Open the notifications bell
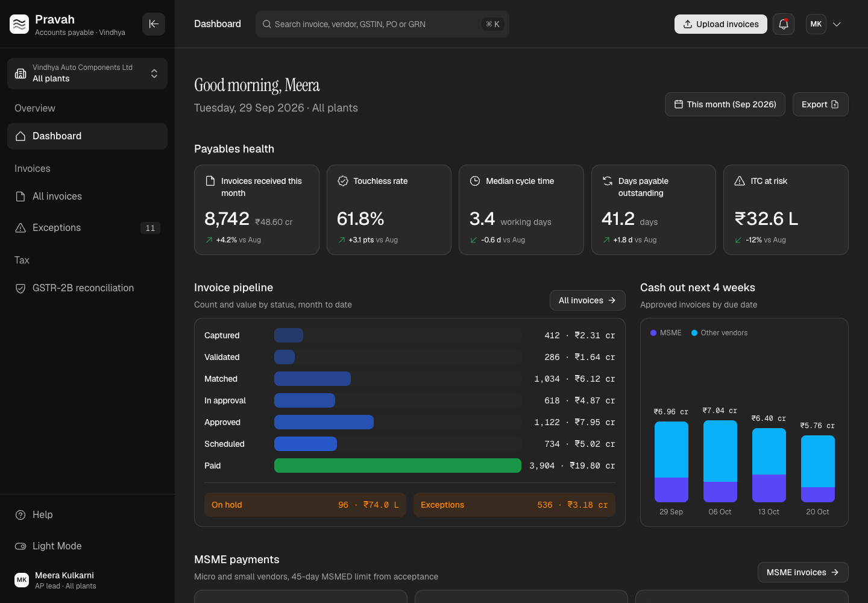The width and height of the screenshot is (868, 603). (784, 24)
